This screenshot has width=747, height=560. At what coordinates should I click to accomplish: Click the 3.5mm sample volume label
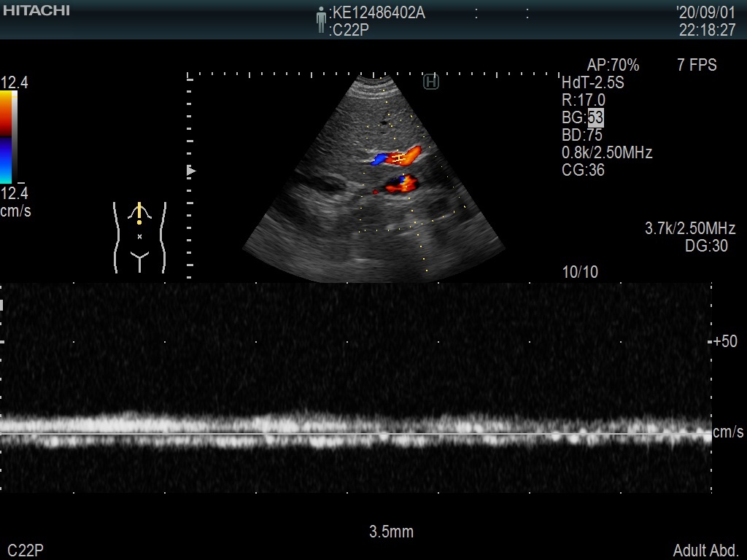391,532
